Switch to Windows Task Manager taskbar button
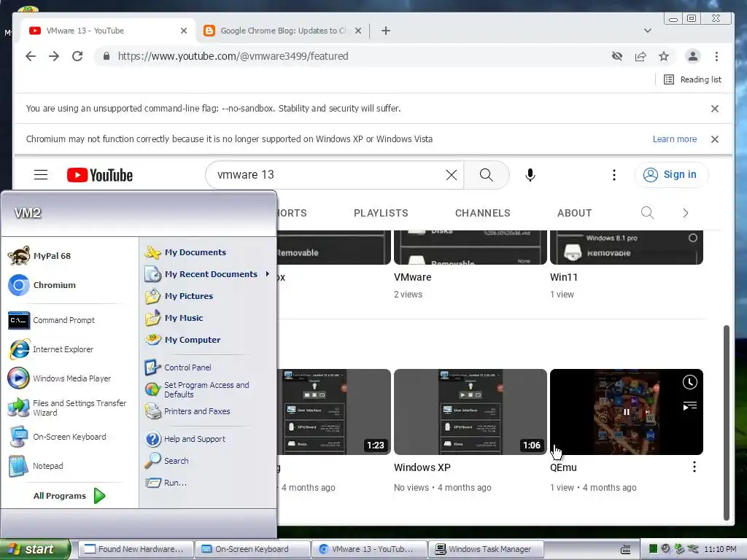The image size is (747, 560). 485,549
